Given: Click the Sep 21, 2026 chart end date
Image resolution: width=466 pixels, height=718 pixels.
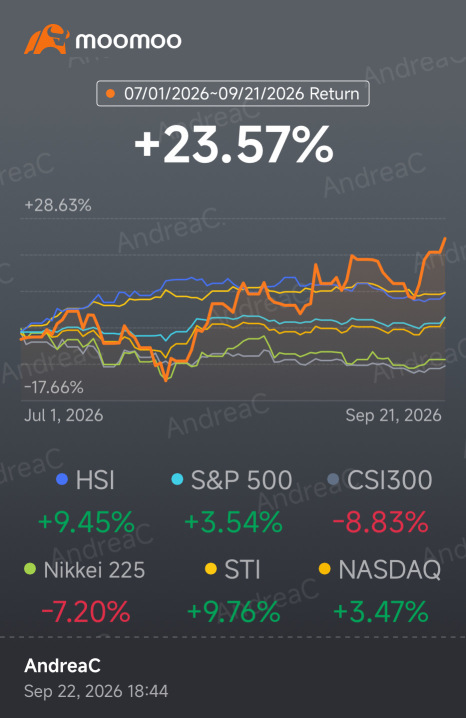Looking at the screenshot, I should click(x=393, y=415).
